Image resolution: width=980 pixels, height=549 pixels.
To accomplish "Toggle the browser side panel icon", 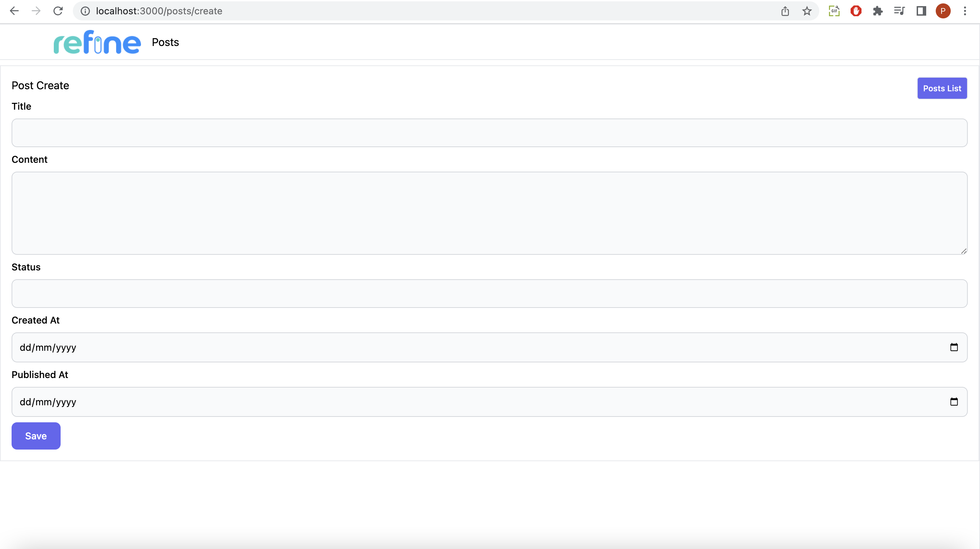I will (x=921, y=11).
